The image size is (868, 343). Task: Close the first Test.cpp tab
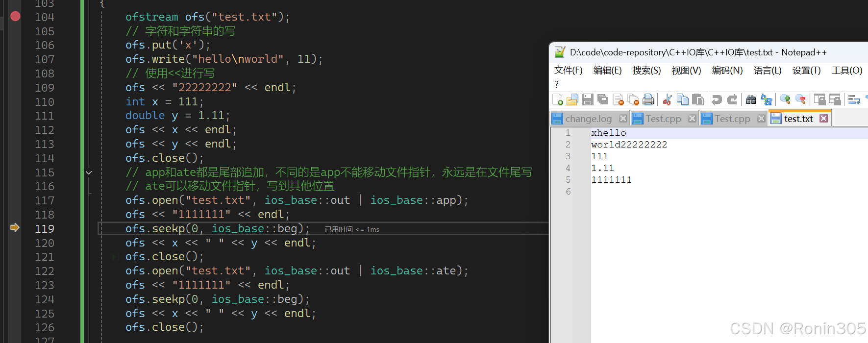[692, 119]
